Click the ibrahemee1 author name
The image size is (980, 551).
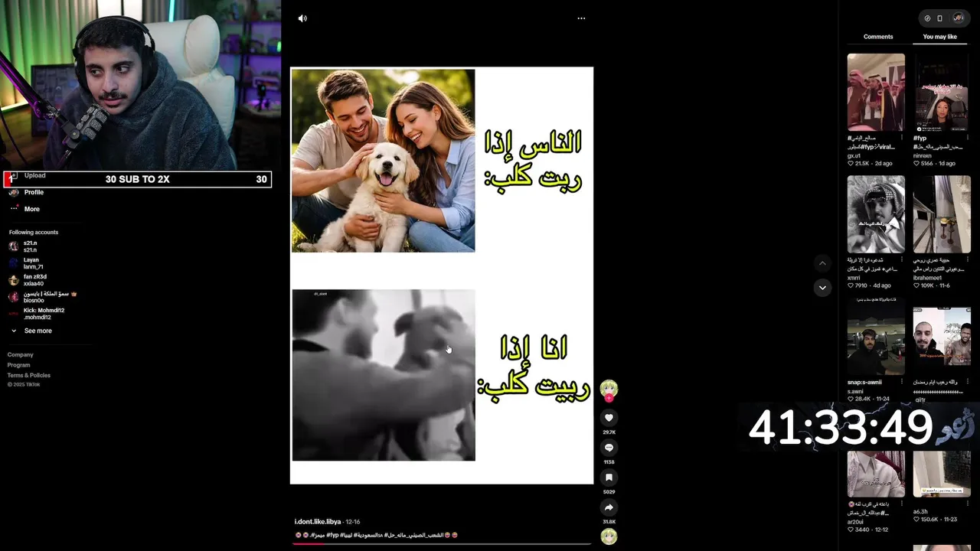coord(928,277)
